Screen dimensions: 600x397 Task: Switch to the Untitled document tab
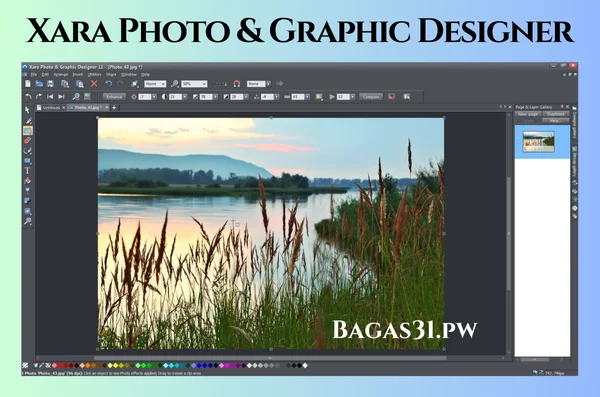point(51,108)
